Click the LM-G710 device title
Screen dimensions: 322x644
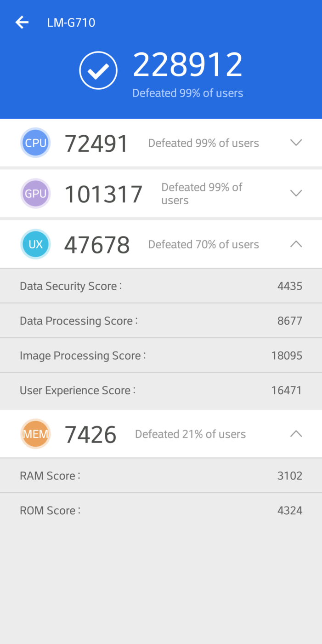[71, 23]
